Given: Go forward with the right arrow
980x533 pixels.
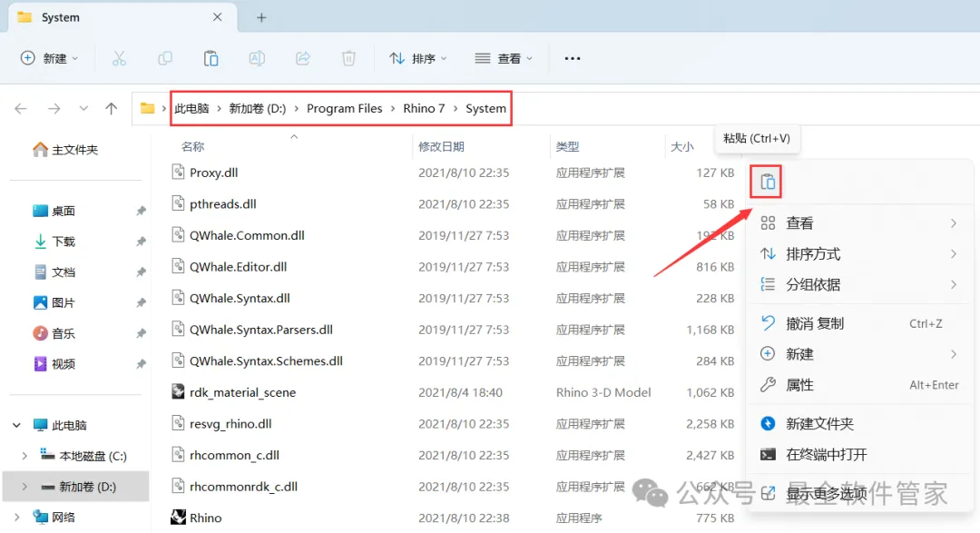Looking at the screenshot, I should (54, 108).
